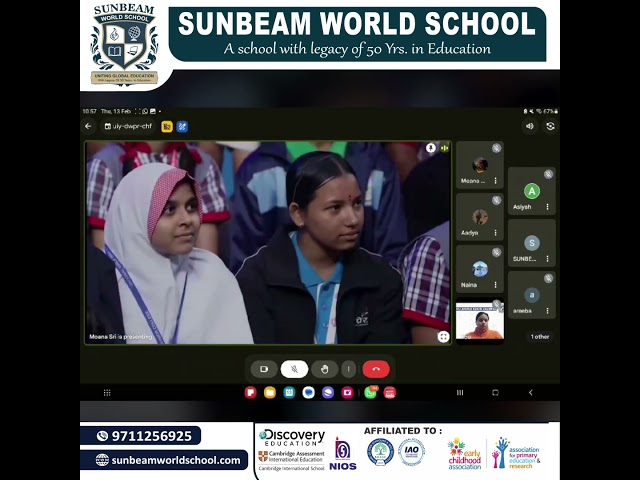Screen dimensions: 640x480
Task: Open options for Moana participant tile
Action: 496,180
